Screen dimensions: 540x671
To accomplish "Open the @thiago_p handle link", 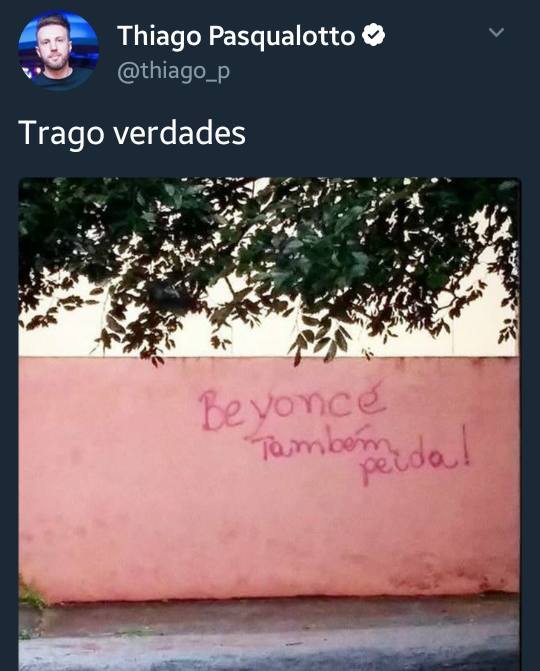I will (174, 71).
